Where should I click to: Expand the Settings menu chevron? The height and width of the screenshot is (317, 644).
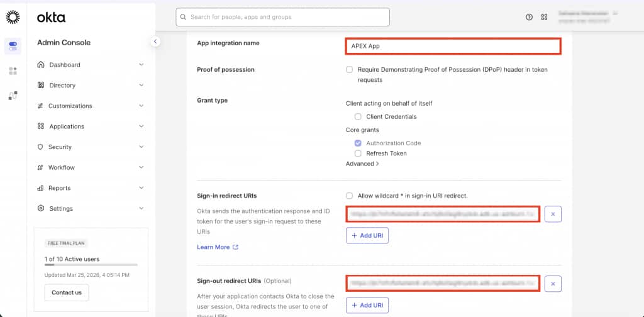click(x=142, y=208)
